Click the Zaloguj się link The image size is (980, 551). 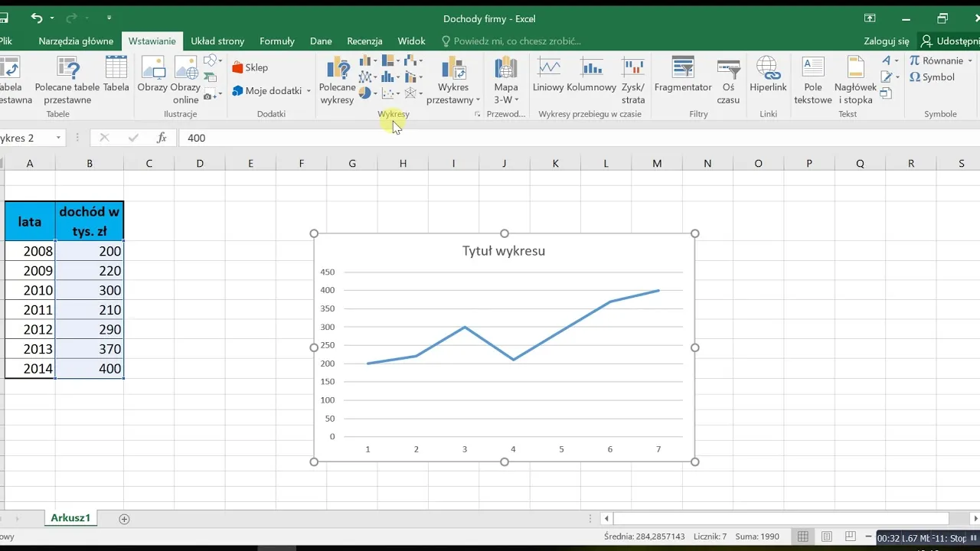[886, 41]
